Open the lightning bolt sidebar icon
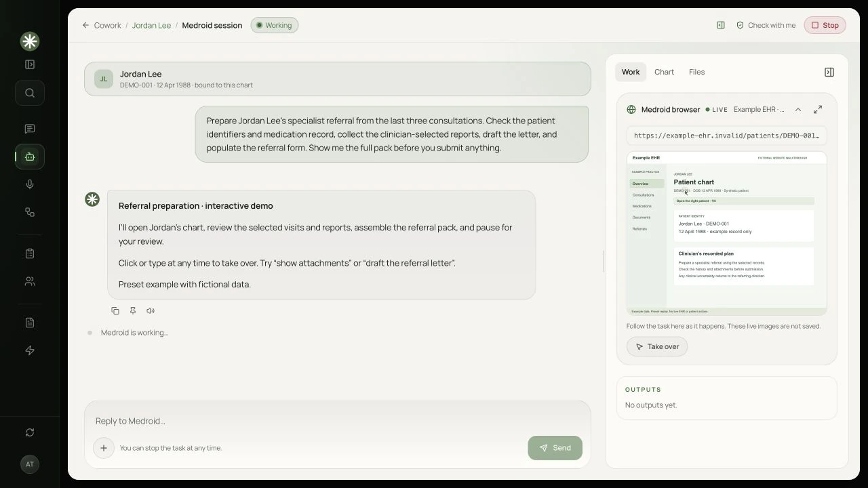Image resolution: width=868 pixels, height=488 pixels. tap(30, 350)
